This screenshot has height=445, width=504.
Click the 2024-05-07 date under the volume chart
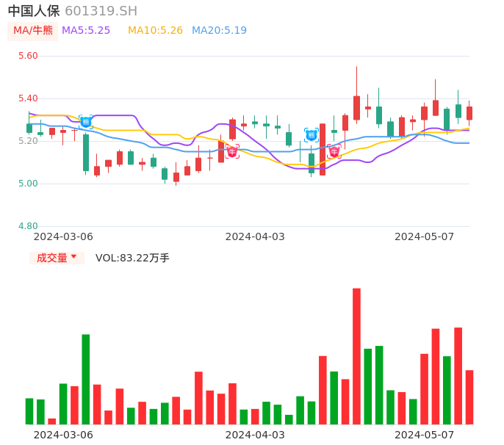coord(425,435)
